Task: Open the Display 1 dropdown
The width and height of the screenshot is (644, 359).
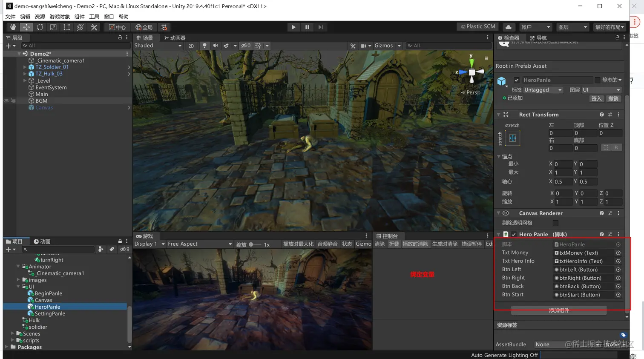Action: pos(149,244)
